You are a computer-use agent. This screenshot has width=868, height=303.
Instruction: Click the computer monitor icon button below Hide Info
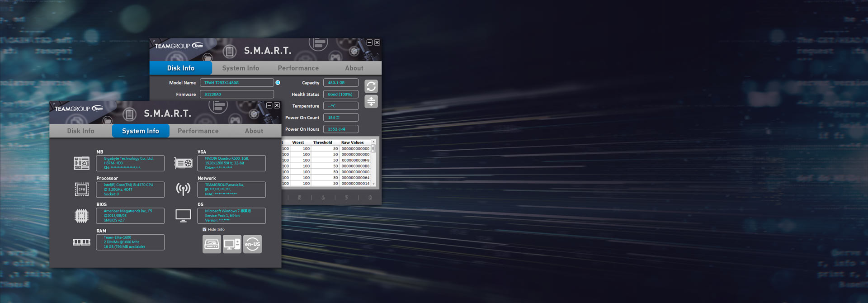pos(232,244)
